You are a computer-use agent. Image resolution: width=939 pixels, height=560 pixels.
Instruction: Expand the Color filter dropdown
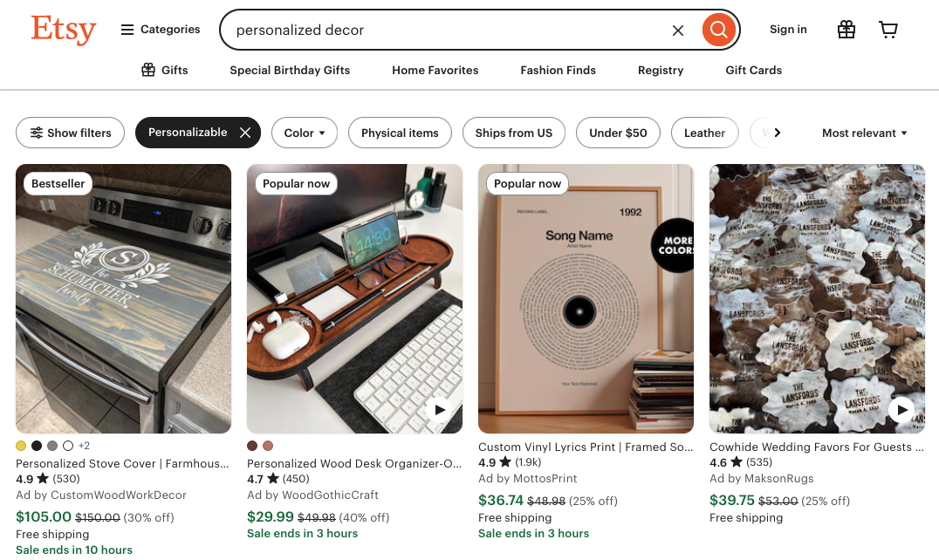point(304,133)
